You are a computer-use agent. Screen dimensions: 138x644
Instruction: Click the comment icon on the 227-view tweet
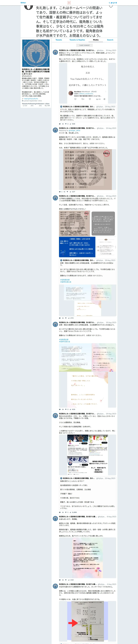click(x=60, y=192)
